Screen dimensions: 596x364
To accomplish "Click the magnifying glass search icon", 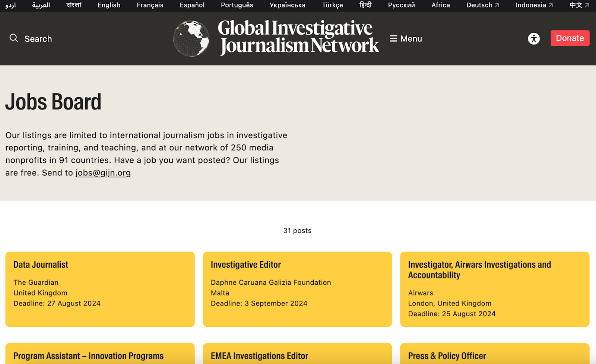I will click(14, 38).
